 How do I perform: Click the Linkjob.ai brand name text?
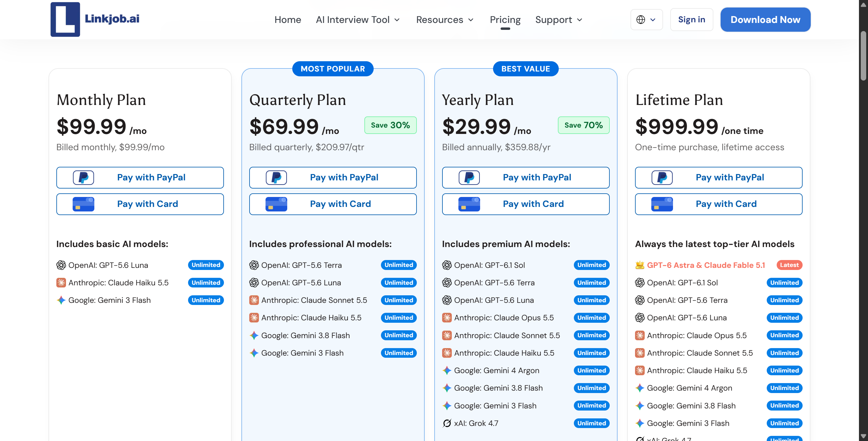(112, 19)
